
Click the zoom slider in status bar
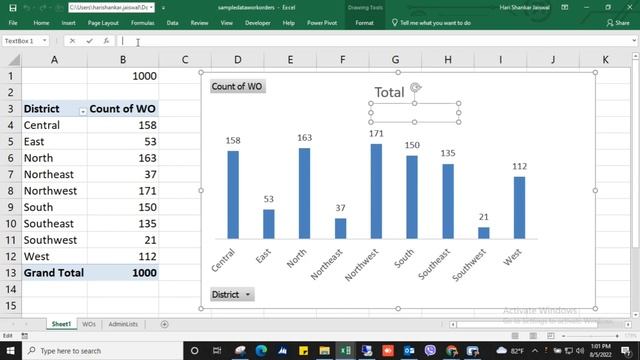click(x=590, y=336)
